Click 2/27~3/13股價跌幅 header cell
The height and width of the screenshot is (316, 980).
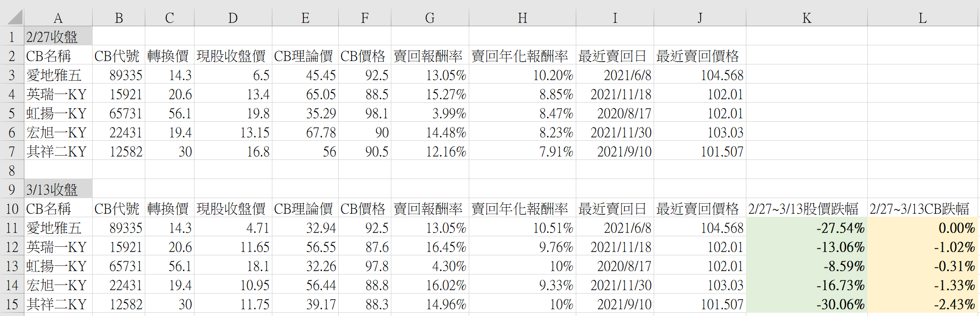[x=807, y=209]
